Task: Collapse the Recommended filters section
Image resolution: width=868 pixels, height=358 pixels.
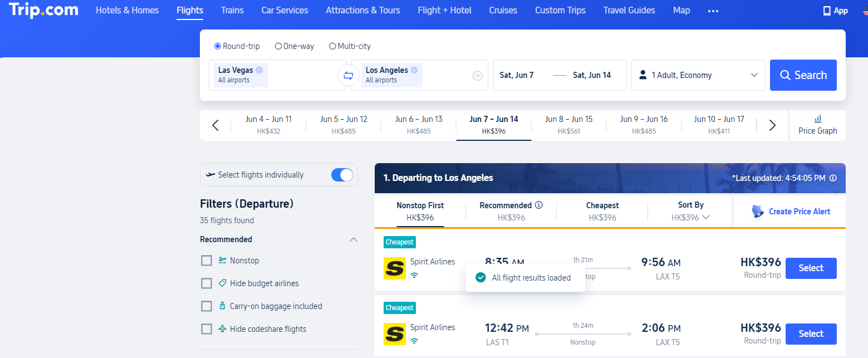Action: [x=353, y=239]
